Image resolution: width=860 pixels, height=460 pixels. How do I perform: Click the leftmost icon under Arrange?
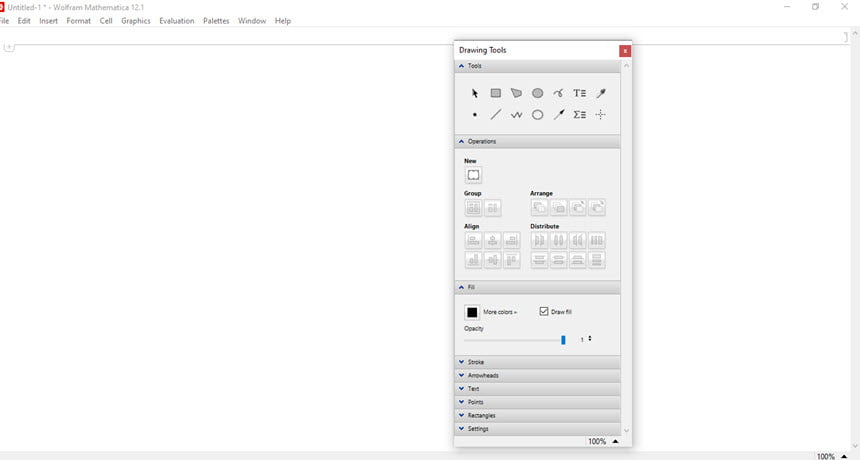point(539,207)
